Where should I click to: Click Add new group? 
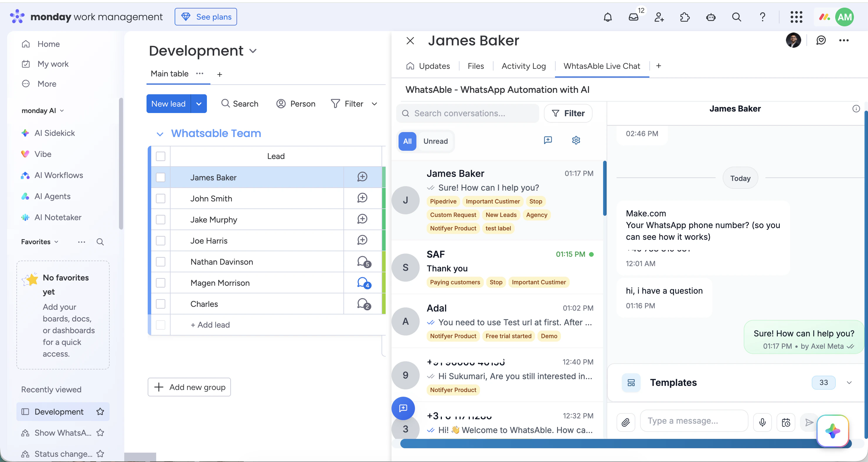[189, 387]
